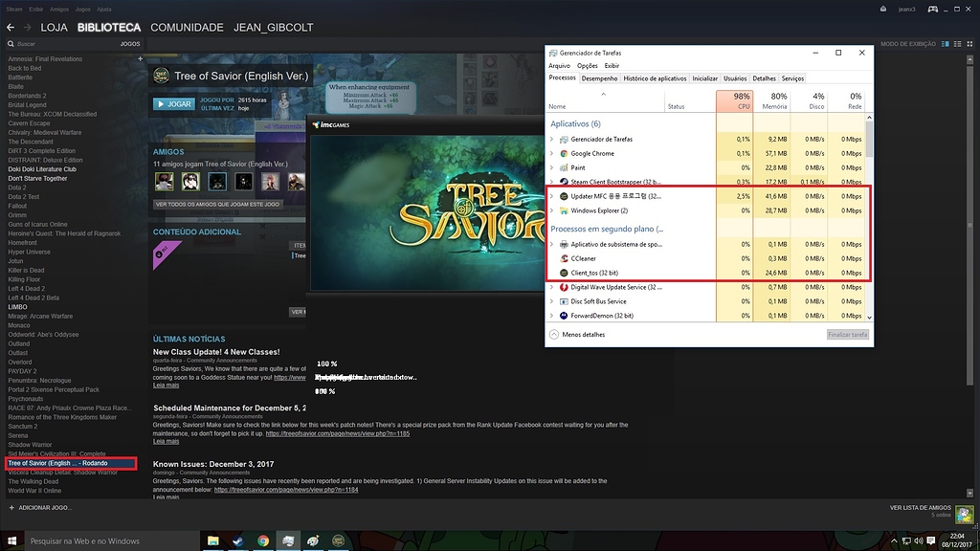Click the Windows Start button

coord(11,541)
